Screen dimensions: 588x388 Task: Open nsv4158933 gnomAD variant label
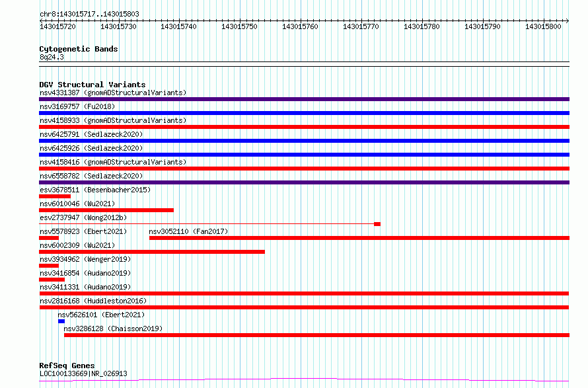(x=113, y=120)
